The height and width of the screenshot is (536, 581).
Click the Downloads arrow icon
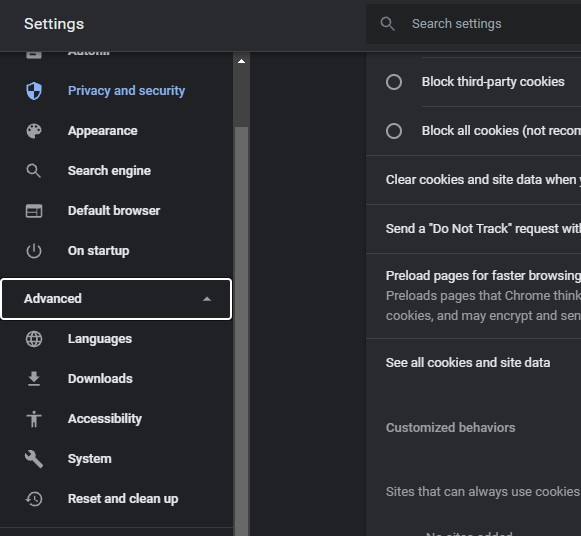click(34, 379)
